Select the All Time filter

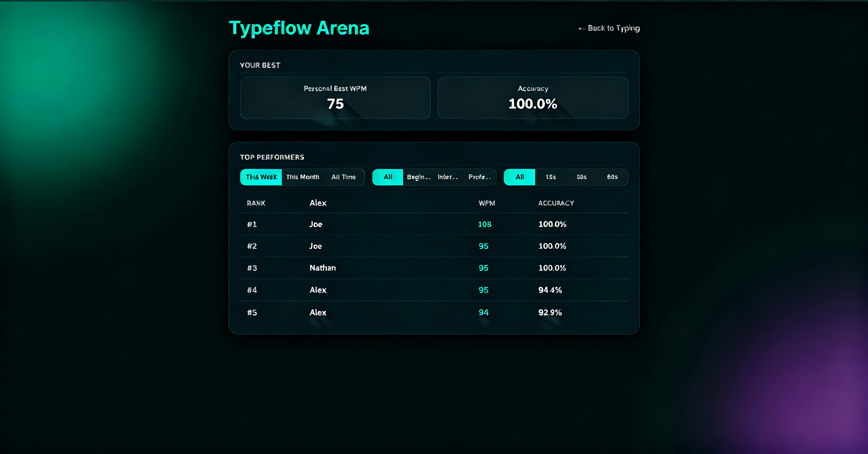click(343, 177)
